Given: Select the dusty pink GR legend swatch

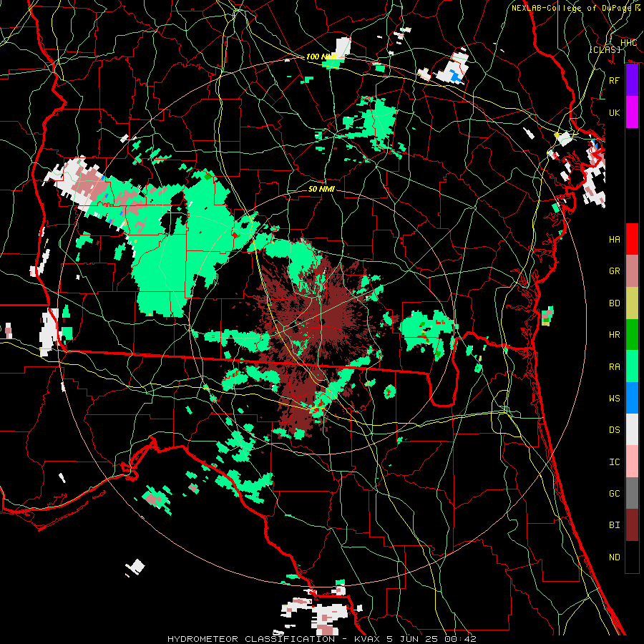Looking at the screenshot, I should tap(632, 271).
